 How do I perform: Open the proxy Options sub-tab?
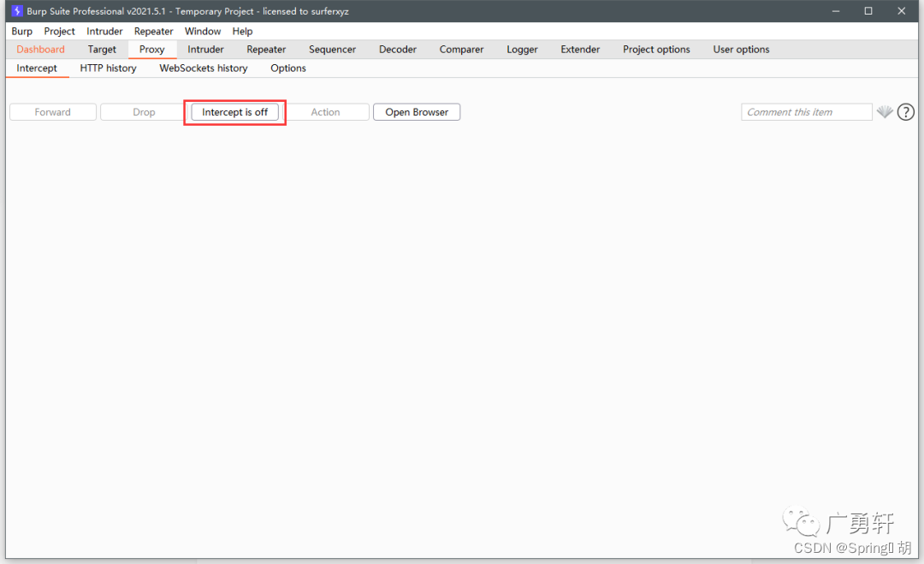click(288, 68)
